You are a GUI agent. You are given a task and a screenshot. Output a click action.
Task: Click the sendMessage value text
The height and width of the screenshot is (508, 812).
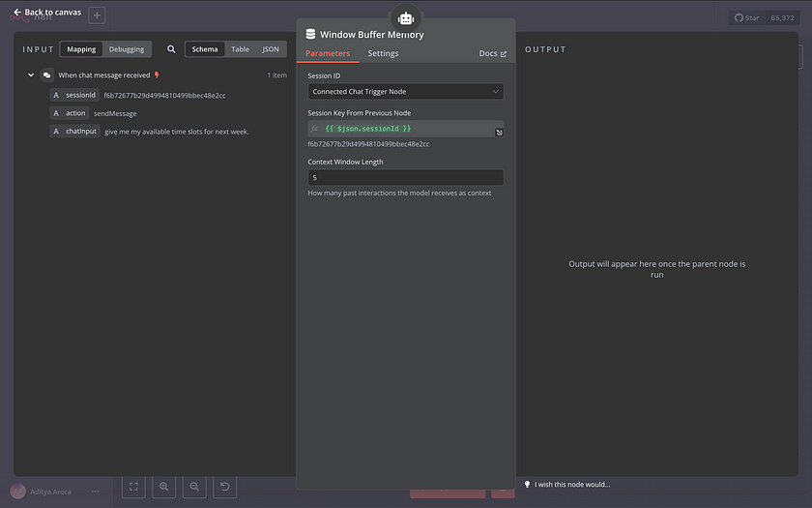pos(115,113)
